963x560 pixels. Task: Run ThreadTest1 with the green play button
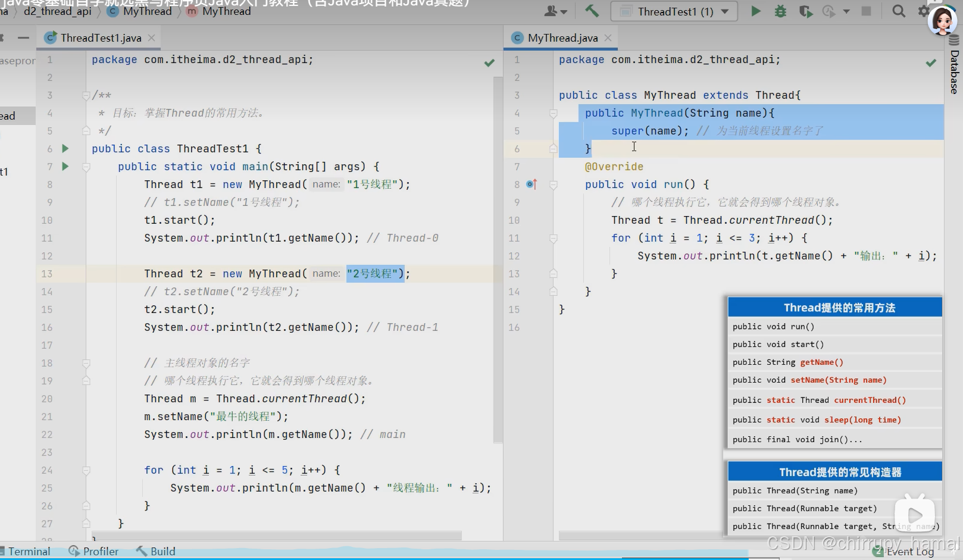tap(755, 11)
